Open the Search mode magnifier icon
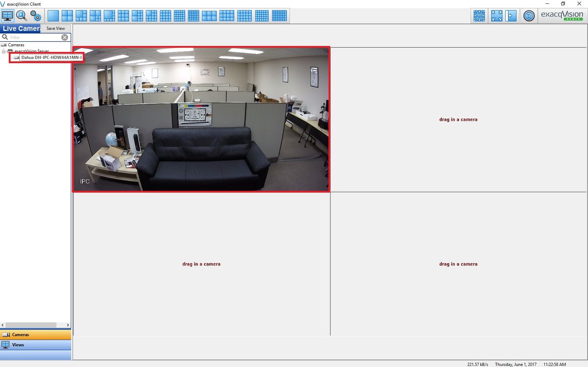 click(22, 16)
